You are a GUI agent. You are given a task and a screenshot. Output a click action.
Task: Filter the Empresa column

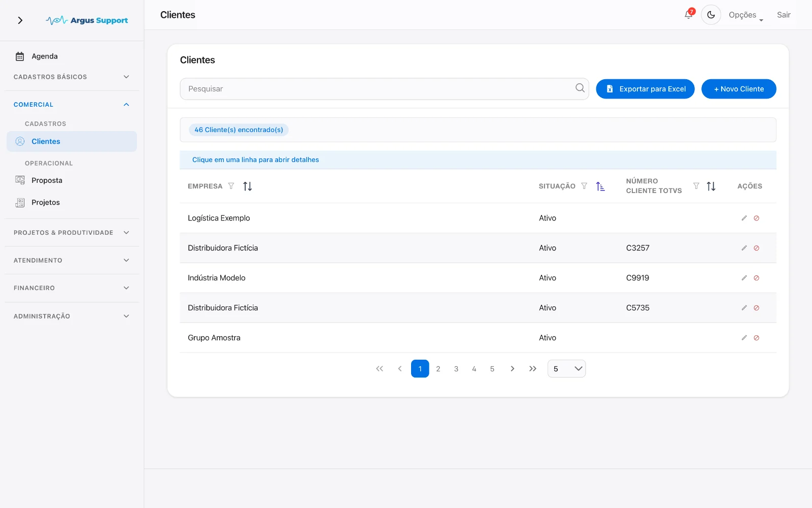231,186
